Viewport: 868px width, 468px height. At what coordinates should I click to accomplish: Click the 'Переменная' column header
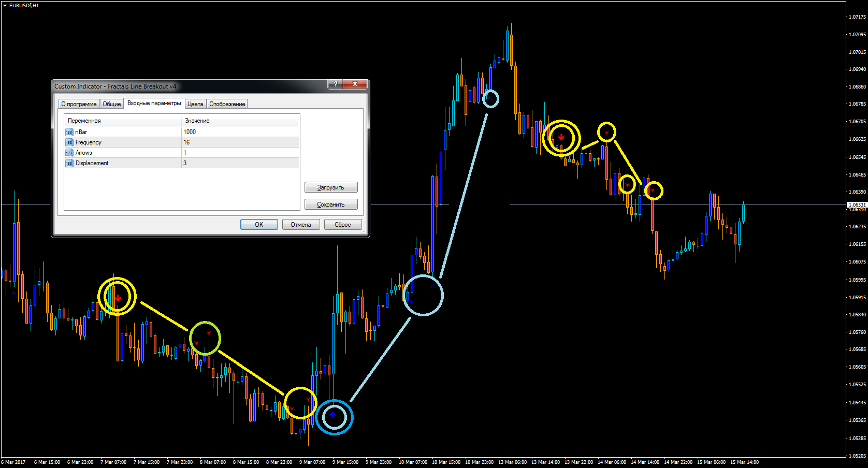123,121
